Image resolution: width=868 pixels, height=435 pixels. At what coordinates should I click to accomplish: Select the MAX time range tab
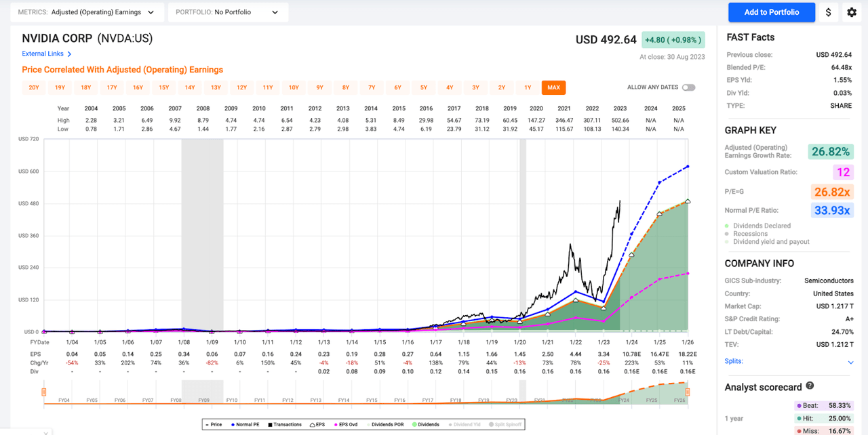point(553,87)
